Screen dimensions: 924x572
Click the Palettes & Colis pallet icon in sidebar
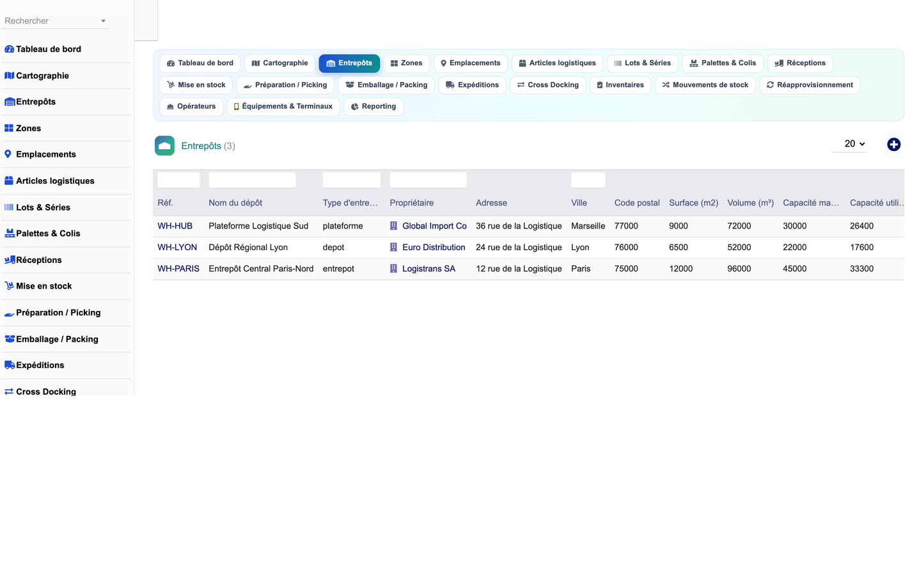[10, 234]
